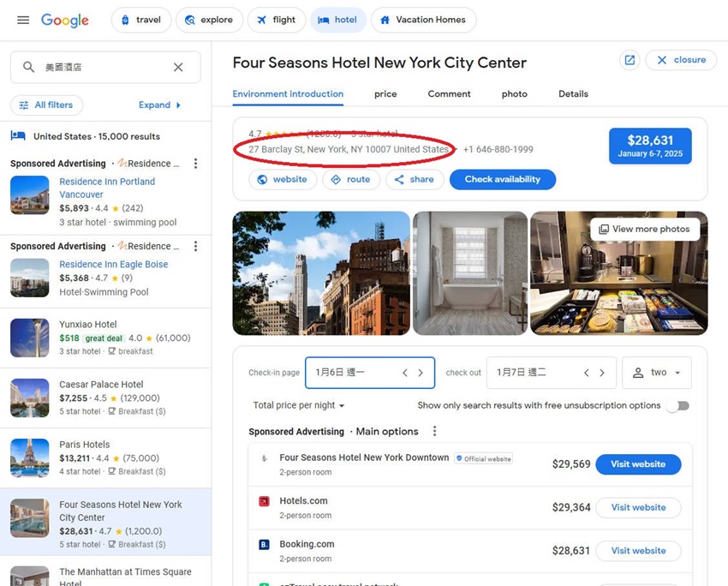Expand the filters panel
Image resolution: width=728 pixels, height=586 pixels.
coord(159,105)
